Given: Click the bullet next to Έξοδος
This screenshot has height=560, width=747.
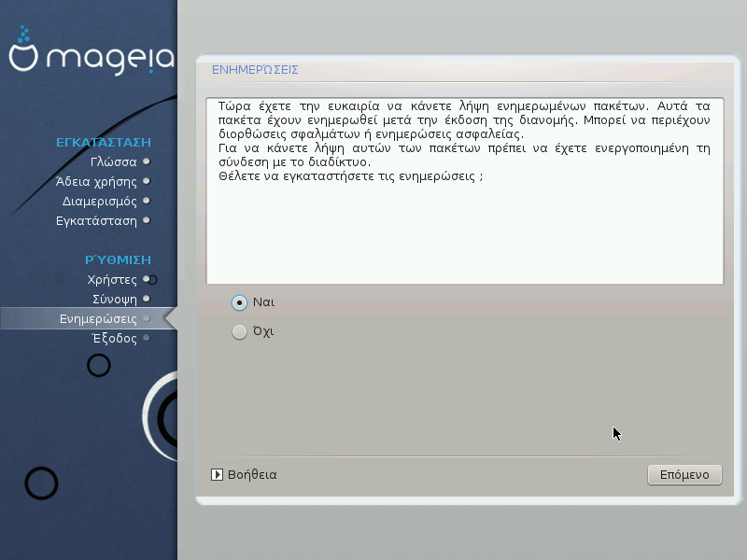Looking at the screenshot, I should click(x=147, y=338).
